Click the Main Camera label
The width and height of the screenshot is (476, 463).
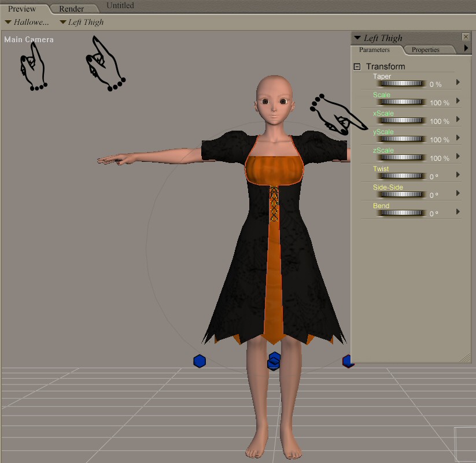(x=29, y=40)
